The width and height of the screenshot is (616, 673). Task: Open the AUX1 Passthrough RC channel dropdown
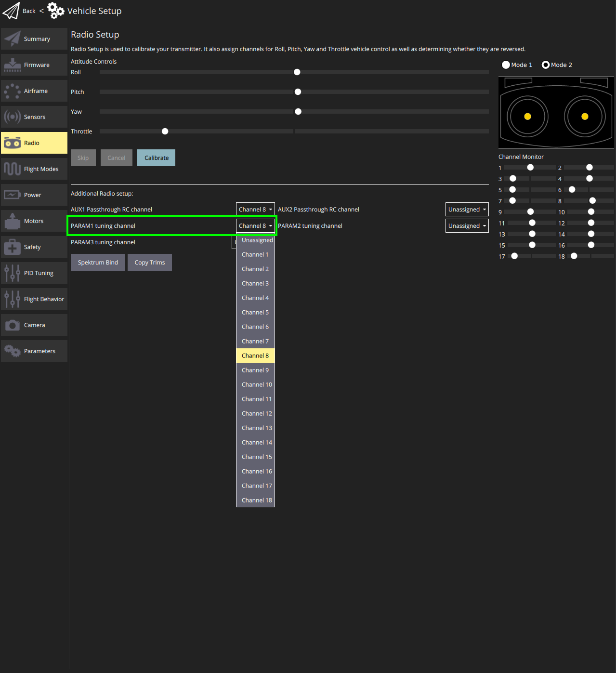click(x=255, y=210)
